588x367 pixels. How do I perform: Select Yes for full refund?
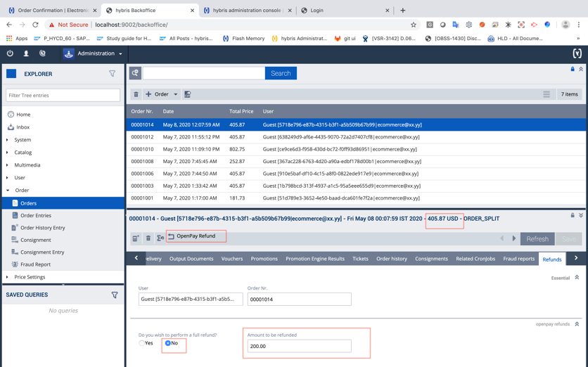[142, 343]
